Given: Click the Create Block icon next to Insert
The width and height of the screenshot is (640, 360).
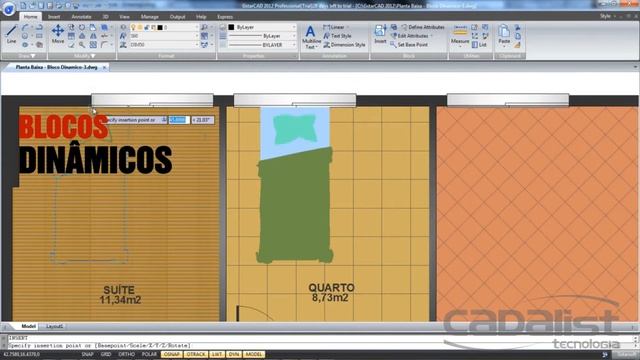Looking at the screenshot, I should 393,27.
